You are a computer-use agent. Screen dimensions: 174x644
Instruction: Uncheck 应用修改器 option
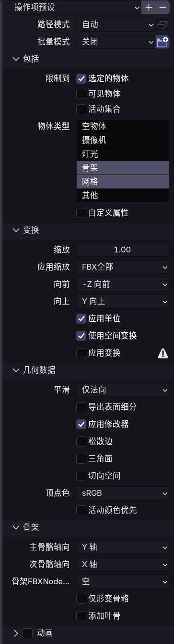pyautogui.click(x=81, y=424)
